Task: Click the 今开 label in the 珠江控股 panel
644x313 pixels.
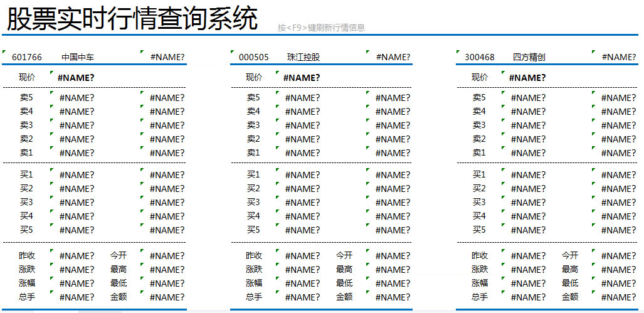Action: coord(344,255)
